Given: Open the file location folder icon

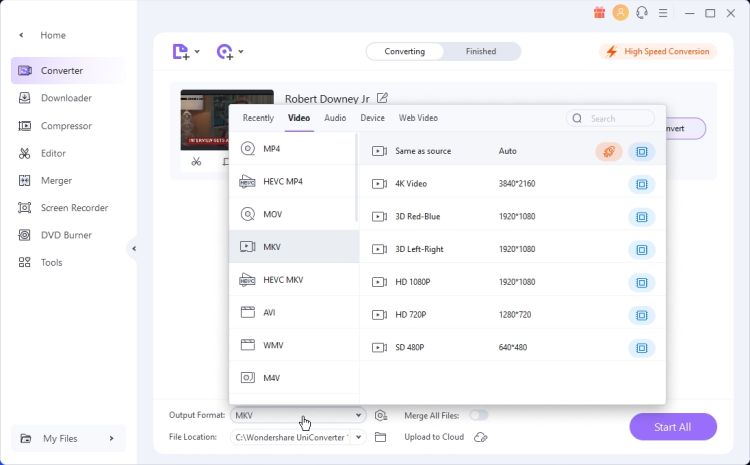Looking at the screenshot, I should 380,437.
